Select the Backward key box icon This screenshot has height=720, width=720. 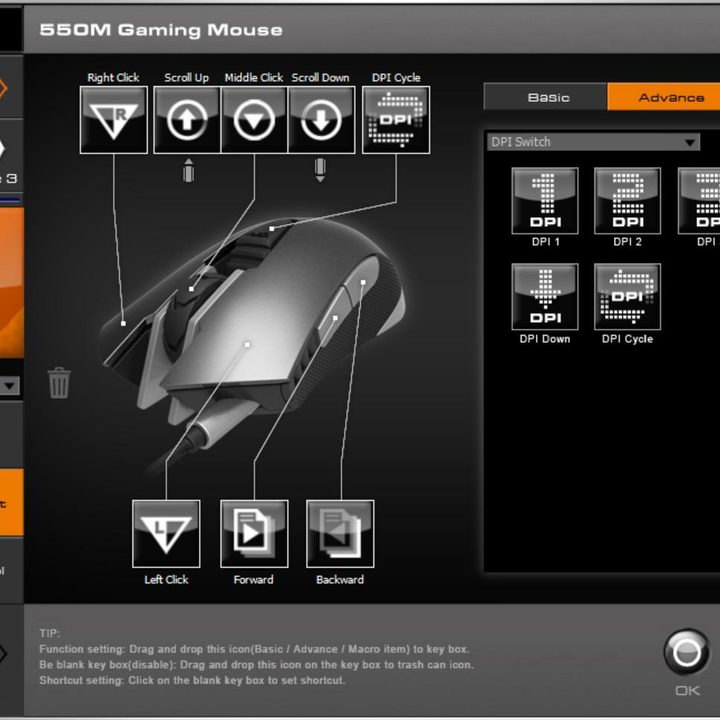pyautogui.click(x=340, y=534)
